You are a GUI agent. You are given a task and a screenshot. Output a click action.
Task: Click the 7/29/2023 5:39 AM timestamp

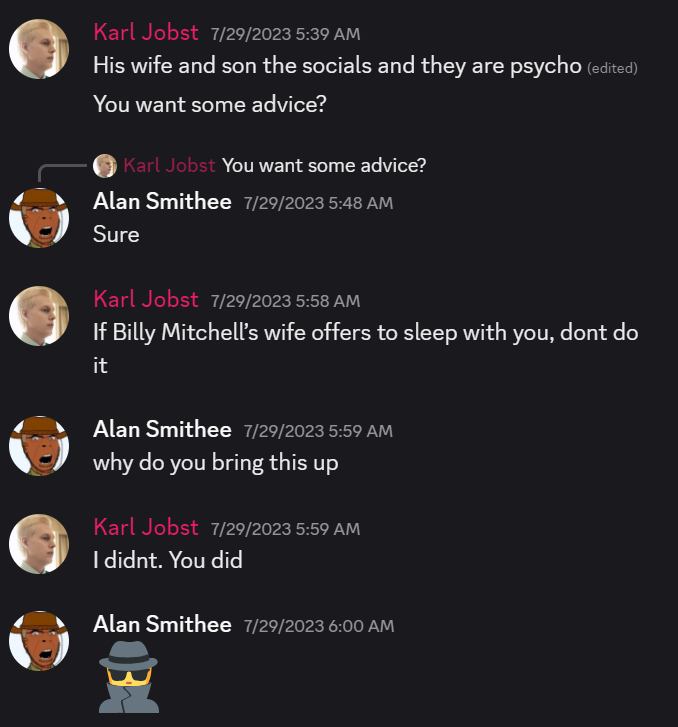pos(285,34)
